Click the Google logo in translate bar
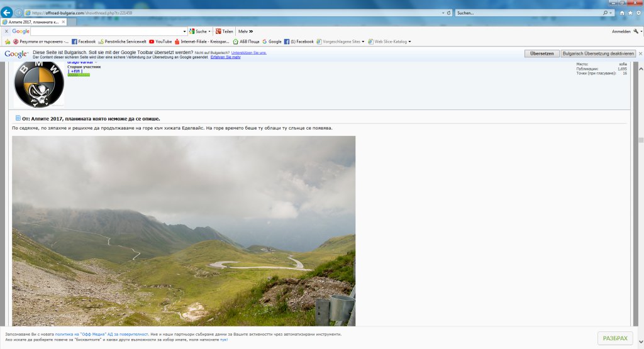The width and height of the screenshot is (644, 349). point(16,54)
